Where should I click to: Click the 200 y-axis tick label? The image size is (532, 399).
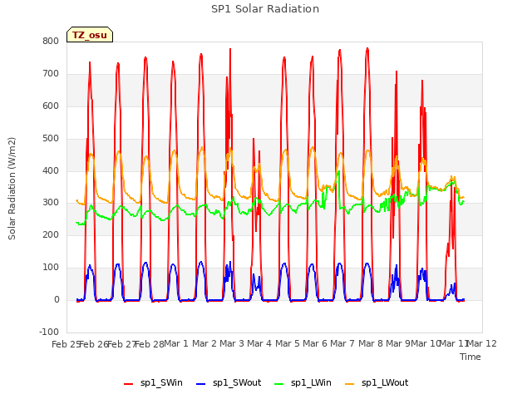[x=51, y=234]
